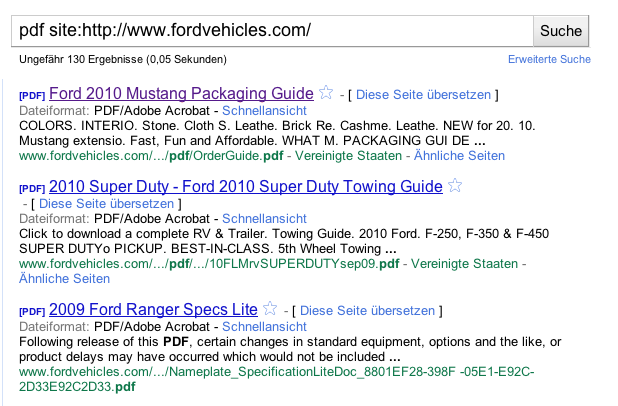Open Ähnliche Seiten for the OrderGuide.pdf result
Screen dimensions: 618x406
pos(459,156)
